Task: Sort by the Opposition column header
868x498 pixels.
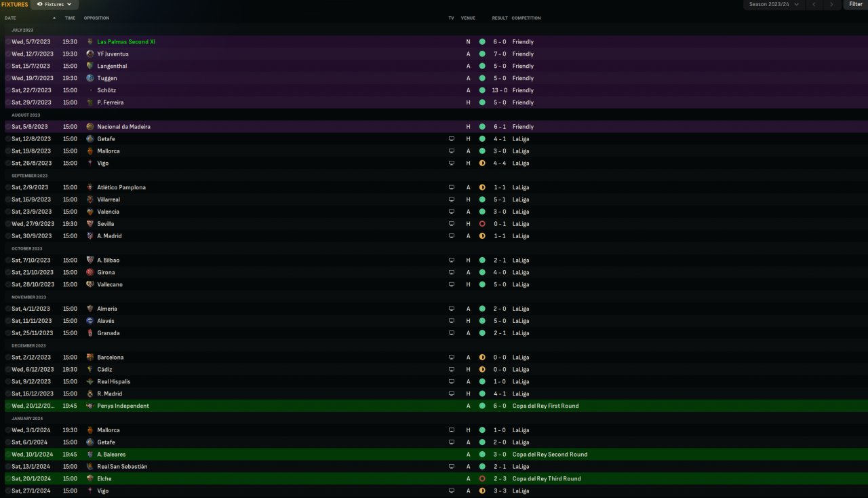Action: click(x=96, y=18)
